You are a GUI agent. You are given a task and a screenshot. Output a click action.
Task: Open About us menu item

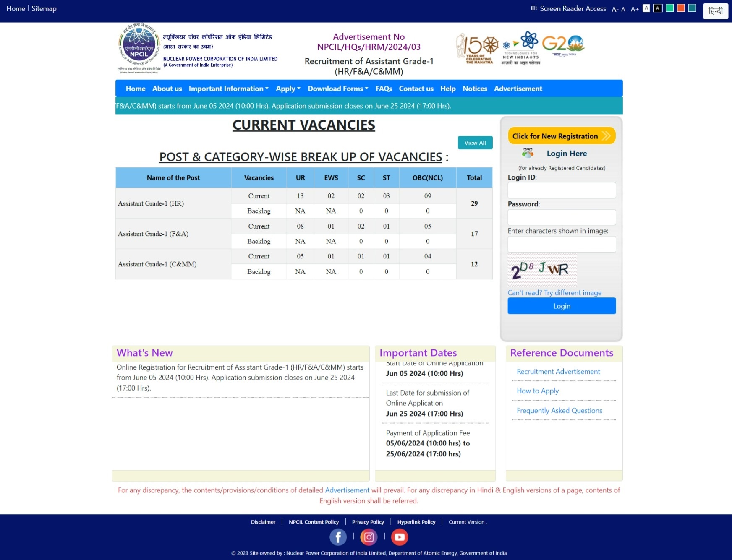pos(167,89)
